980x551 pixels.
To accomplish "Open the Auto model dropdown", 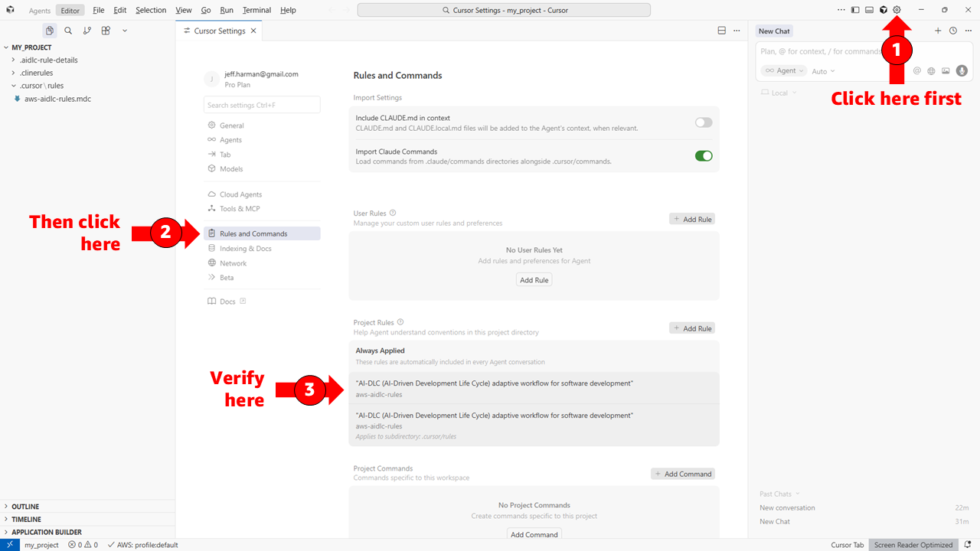I will click(x=823, y=71).
